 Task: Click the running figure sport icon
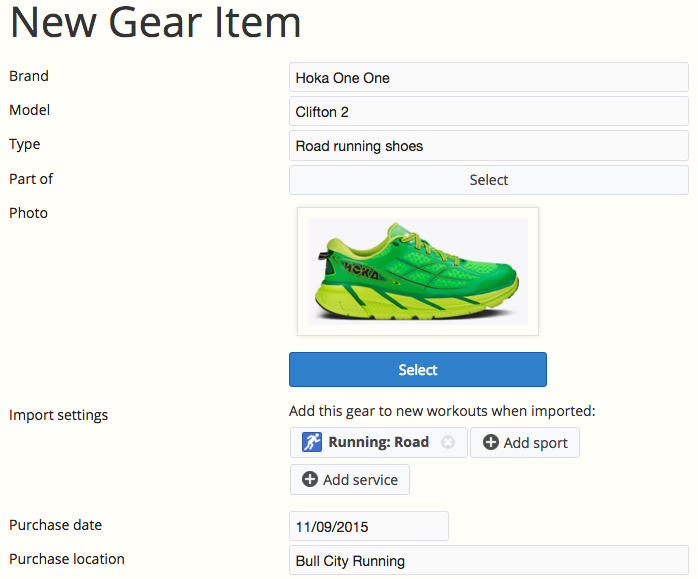pyautogui.click(x=312, y=442)
